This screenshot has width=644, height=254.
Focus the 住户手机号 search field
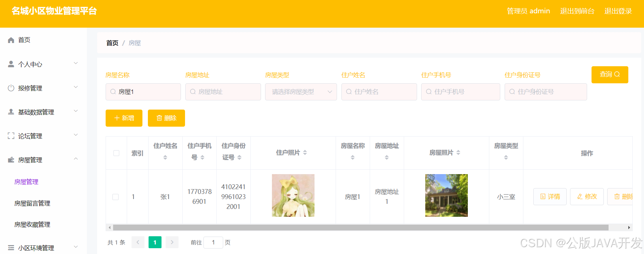click(461, 92)
